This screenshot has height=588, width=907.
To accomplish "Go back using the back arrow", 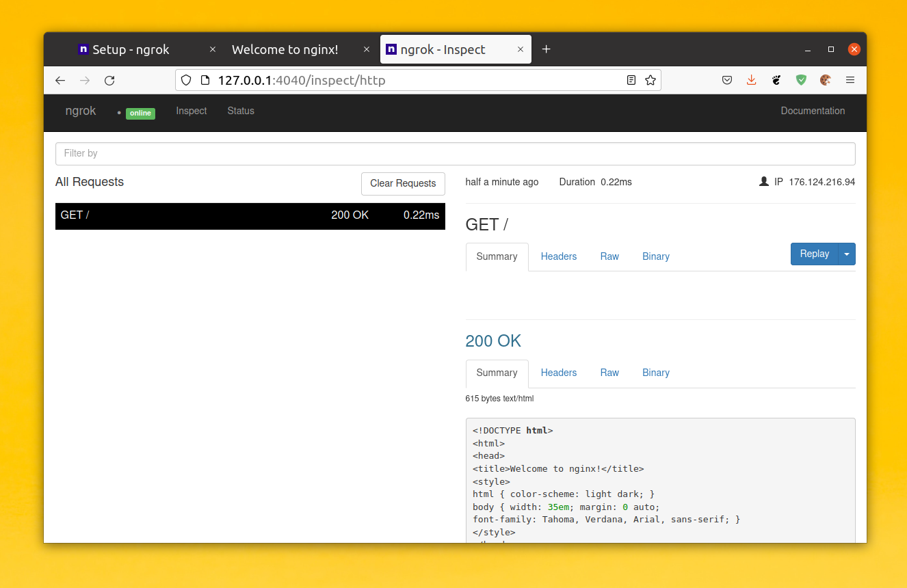I will point(60,81).
